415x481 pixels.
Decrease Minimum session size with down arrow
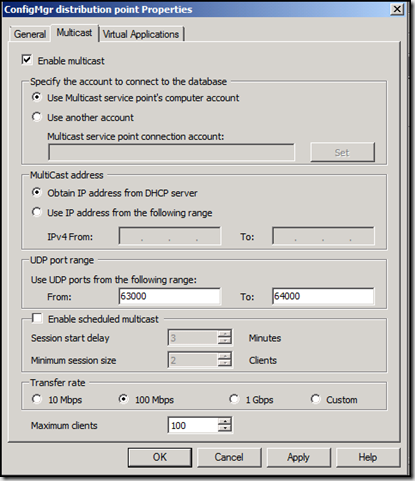click(x=225, y=364)
